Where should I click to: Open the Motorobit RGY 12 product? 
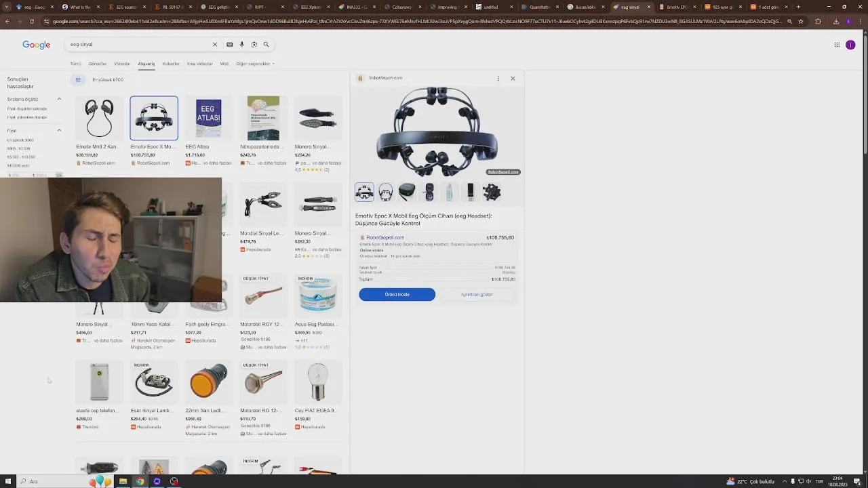[x=263, y=312]
